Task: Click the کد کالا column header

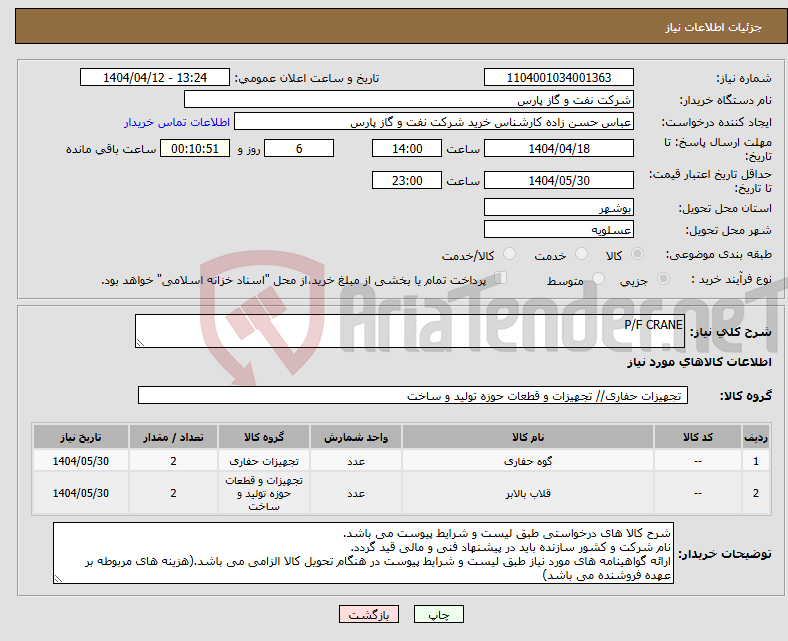Action: coord(698,437)
